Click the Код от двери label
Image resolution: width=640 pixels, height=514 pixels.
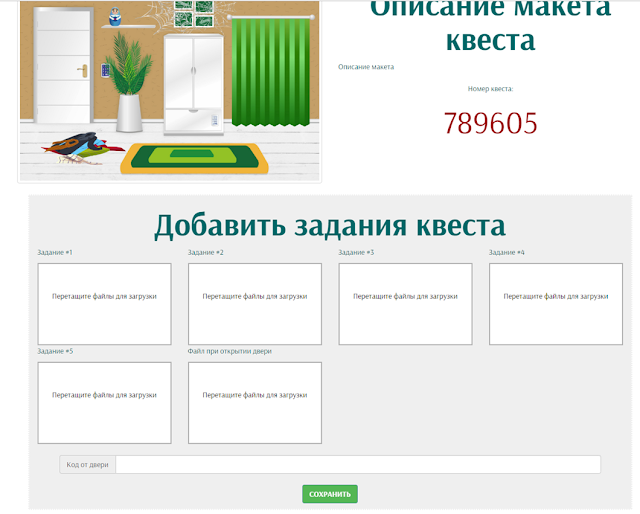[87, 465]
